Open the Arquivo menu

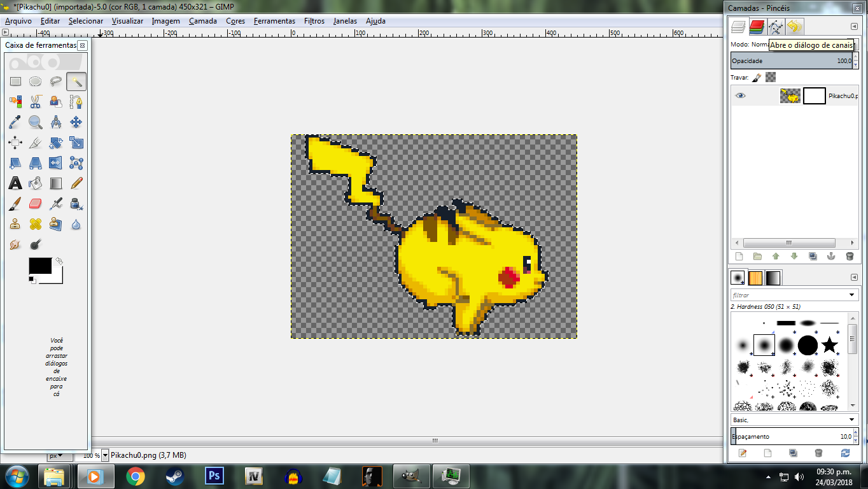18,21
